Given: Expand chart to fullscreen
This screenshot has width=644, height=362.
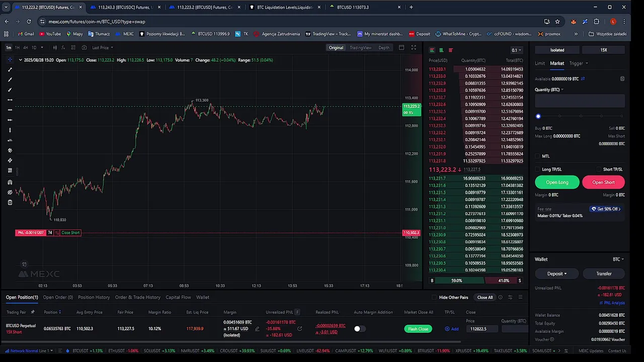Looking at the screenshot, I should coord(414,47).
